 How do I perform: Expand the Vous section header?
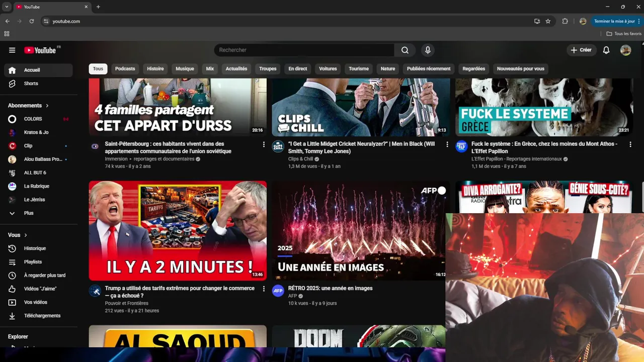18,235
